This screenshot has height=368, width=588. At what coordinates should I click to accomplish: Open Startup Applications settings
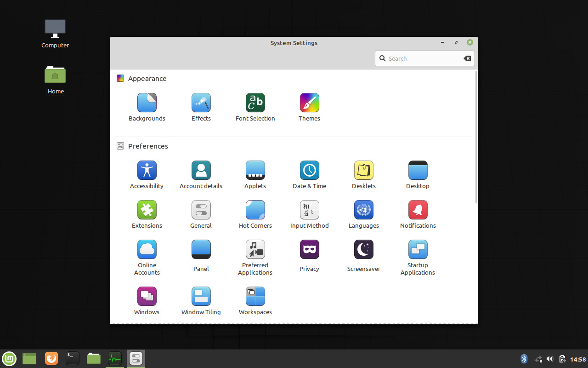coord(418,258)
